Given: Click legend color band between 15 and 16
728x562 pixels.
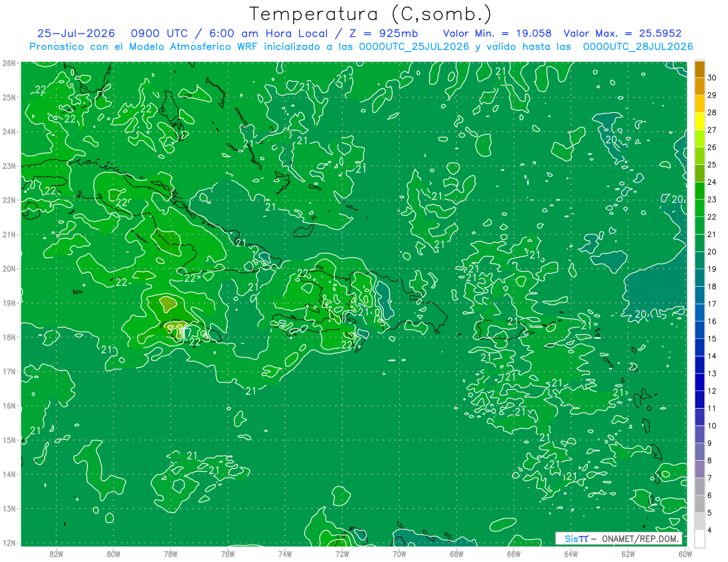Looking at the screenshot, I should click(699, 330).
